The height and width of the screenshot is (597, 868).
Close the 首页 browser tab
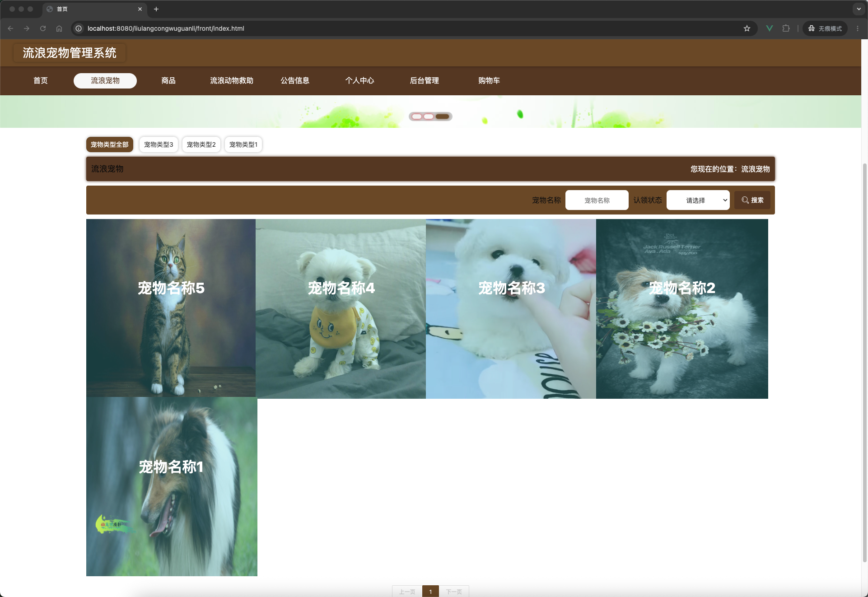140,9
